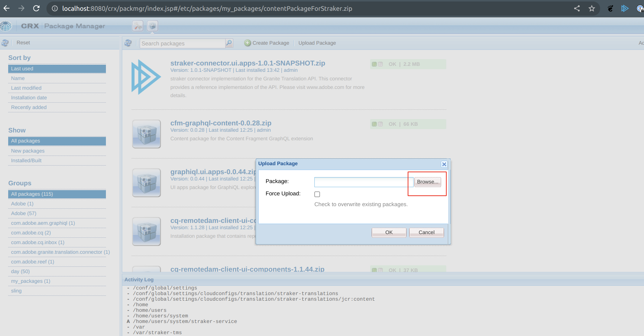This screenshot has height=336, width=644.
Task: Click log line /var/straker-tms
Action: coord(158,333)
